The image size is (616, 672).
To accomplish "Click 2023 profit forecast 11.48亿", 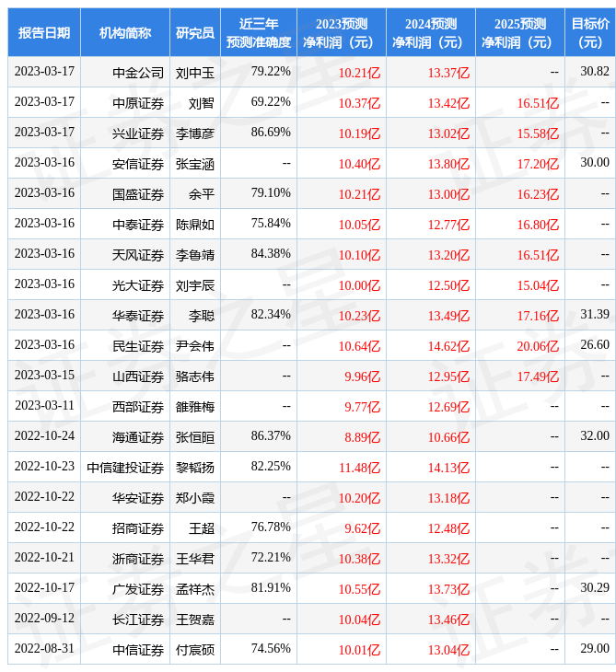I will click(x=359, y=468).
